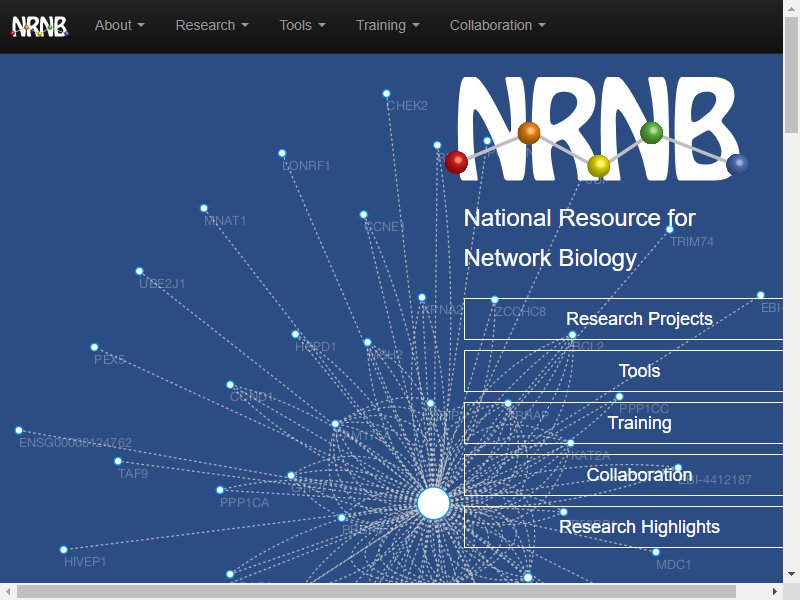Select the PPP1CA gene label

244,503
